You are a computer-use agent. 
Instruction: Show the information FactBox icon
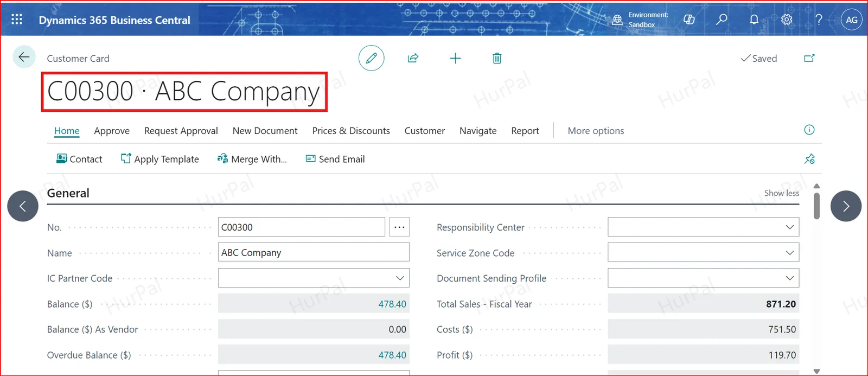pyautogui.click(x=809, y=130)
